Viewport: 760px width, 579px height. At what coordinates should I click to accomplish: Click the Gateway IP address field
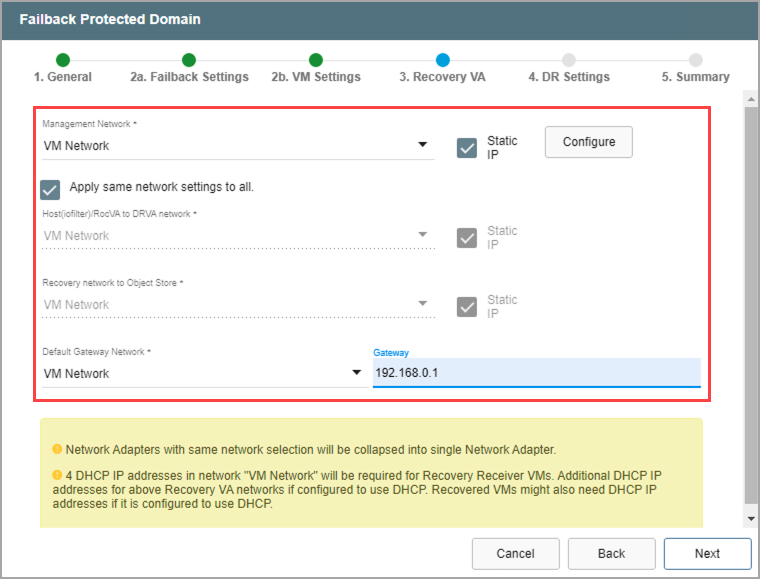(x=536, y=373)
